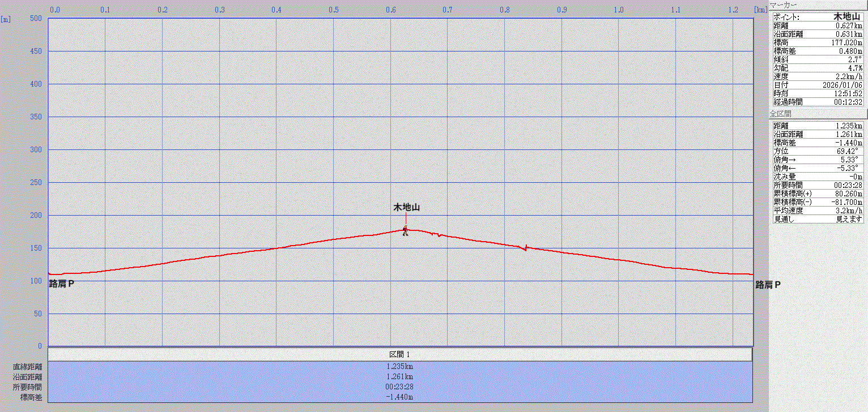Select the 方位 row showing 69.42°
This screenshot has width=868, height=412.
tap(818, 151)
